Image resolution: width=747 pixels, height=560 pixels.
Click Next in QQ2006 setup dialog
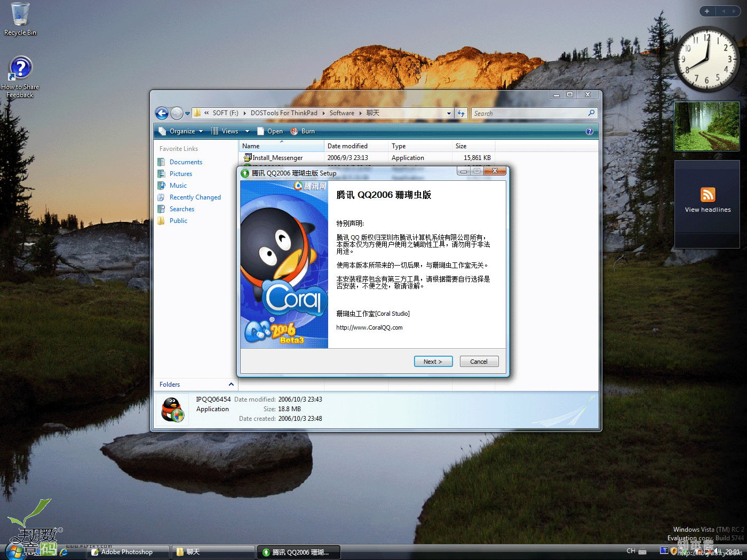[x=433, y=362]
